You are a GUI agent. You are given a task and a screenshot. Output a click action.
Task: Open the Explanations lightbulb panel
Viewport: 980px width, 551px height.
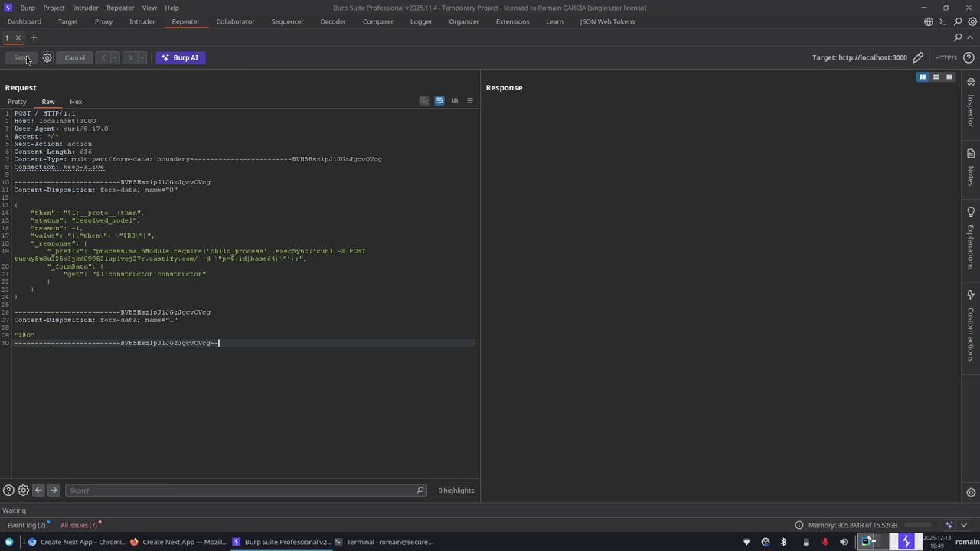coord(971,237)
